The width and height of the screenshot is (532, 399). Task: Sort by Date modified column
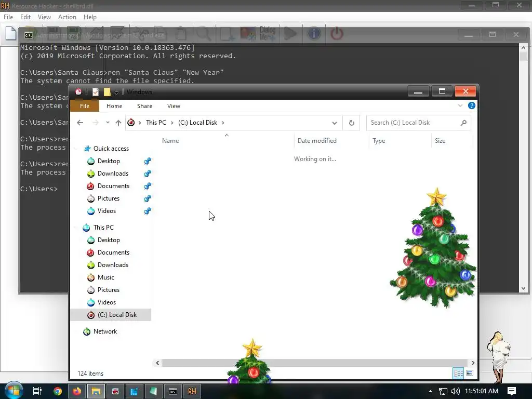coord(317,140)
